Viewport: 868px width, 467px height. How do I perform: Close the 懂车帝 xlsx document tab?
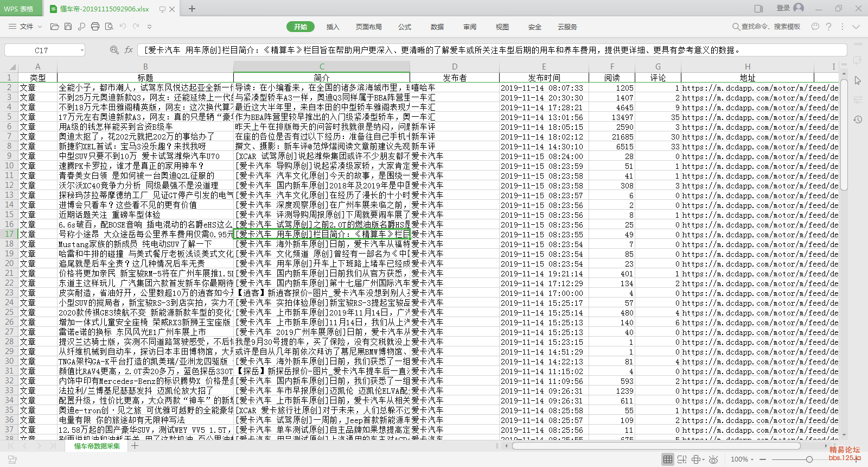tap(172, 9)
